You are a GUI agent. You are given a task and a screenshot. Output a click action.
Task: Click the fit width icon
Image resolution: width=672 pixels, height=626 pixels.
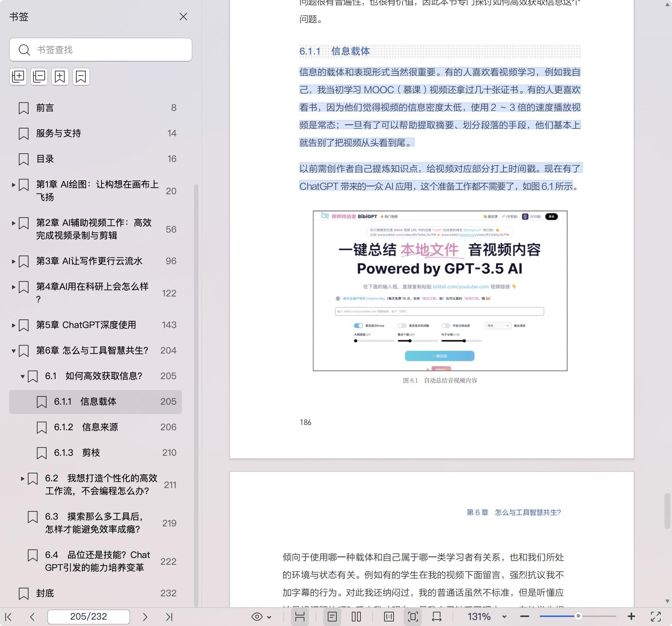tap(437, 617)
